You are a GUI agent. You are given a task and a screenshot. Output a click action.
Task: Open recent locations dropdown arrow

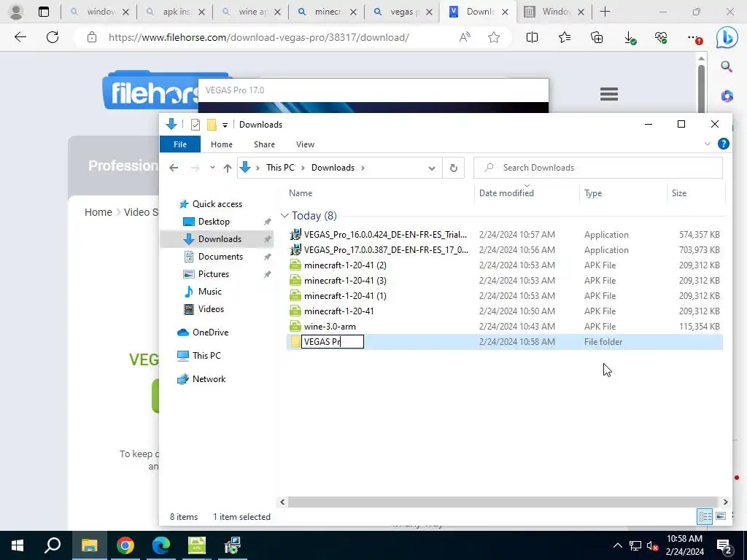(x=212, y=168)
